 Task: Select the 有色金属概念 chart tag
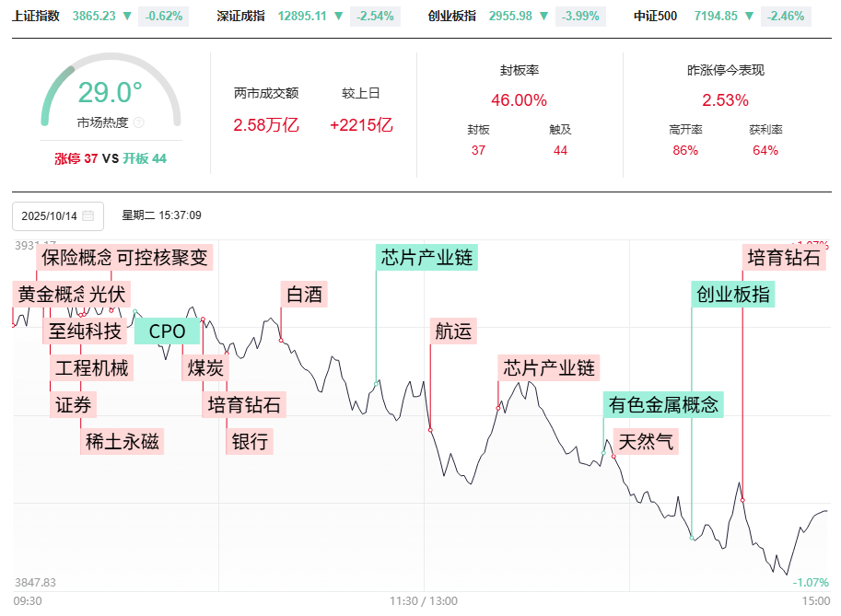coord(663,404)
